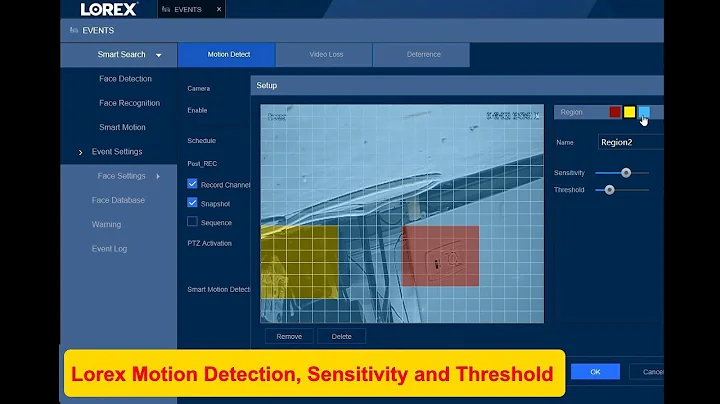Open the Motion Detect tab

tap(227, 55)
